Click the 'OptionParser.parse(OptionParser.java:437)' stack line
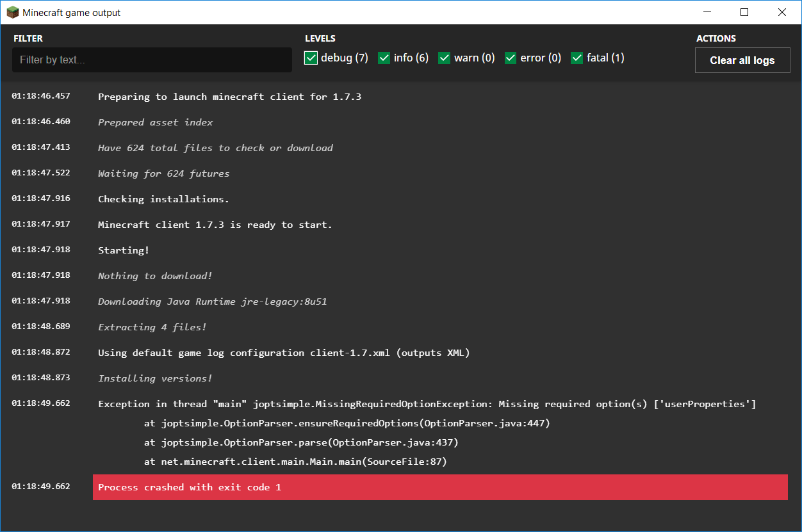Viewport: 802px width, 532px height. pos(301,442)
